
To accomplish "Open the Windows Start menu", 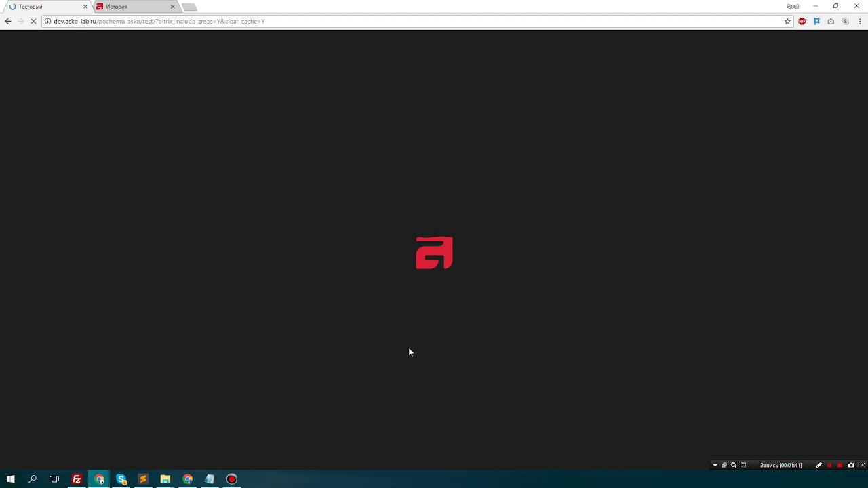I will 10,479.
